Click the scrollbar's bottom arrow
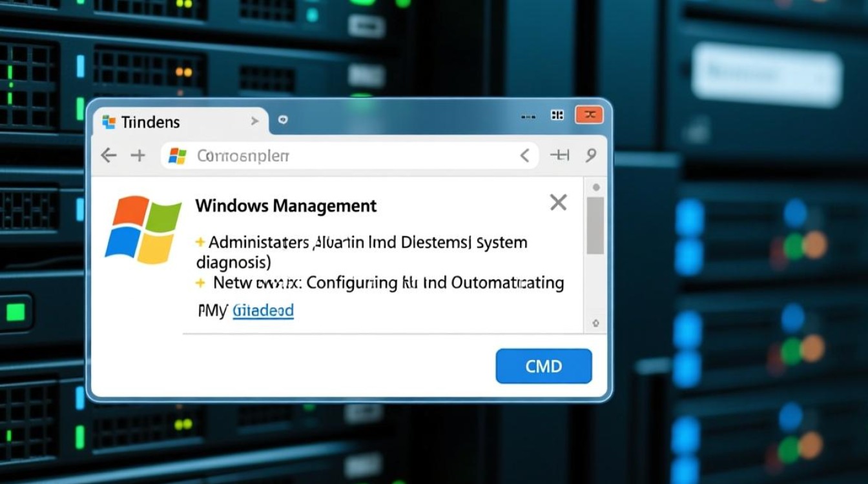 click(x=595, y=323)
